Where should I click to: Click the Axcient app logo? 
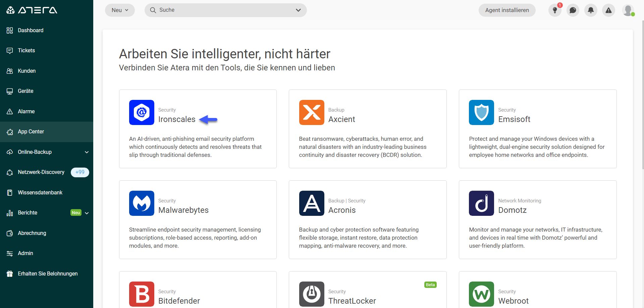312,112
